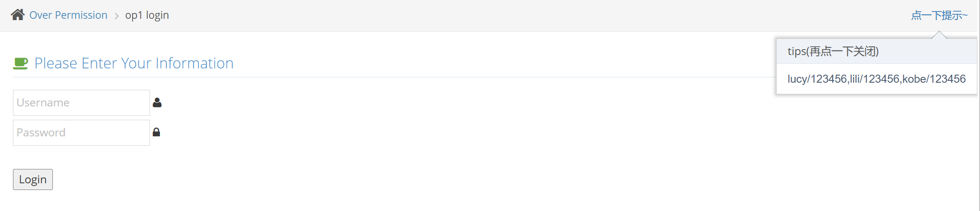Focus the Password input field

click(x=82, y=133)
